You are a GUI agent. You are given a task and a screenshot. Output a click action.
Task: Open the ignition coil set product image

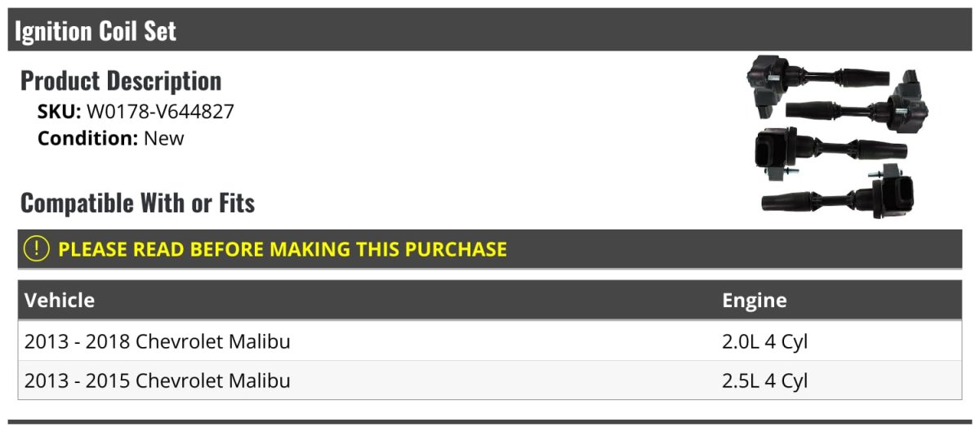coord(838,137)
